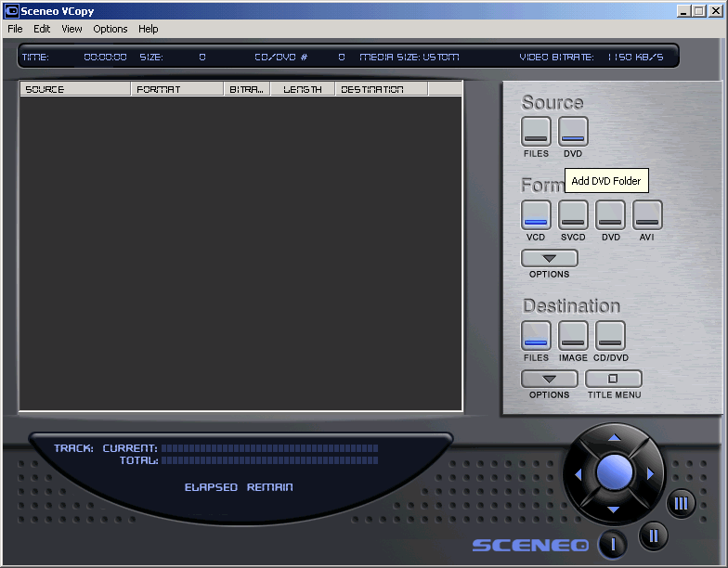Open the Options menu in the menu bar
Viewport: 728px width, 568px height.
pyautogui.click(x=110, y=29)
